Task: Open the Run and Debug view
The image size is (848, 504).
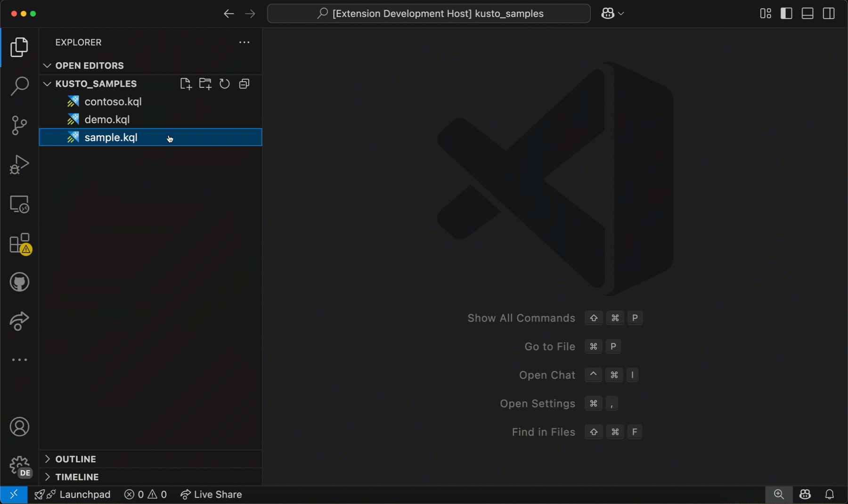Action: click(x=19, y=164)
